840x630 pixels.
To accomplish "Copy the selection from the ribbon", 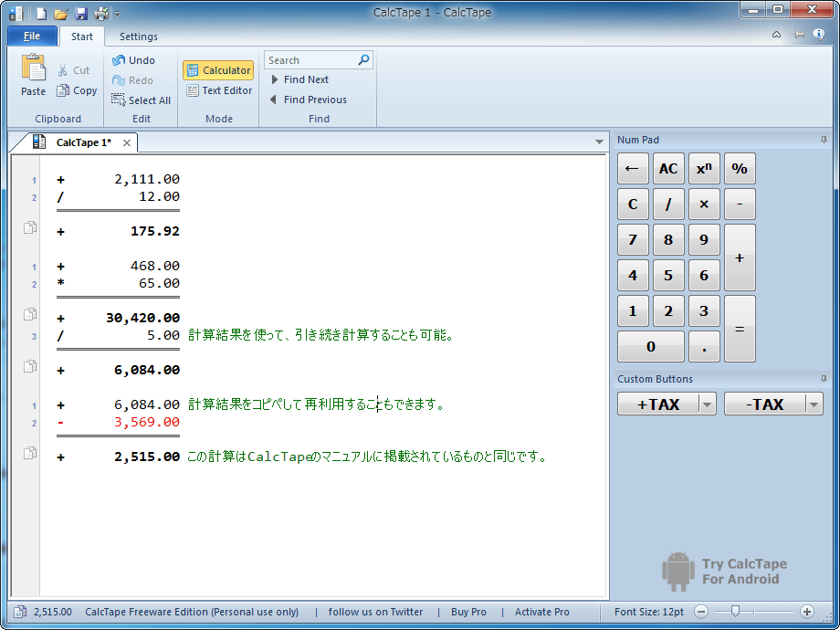I will 77,90.
